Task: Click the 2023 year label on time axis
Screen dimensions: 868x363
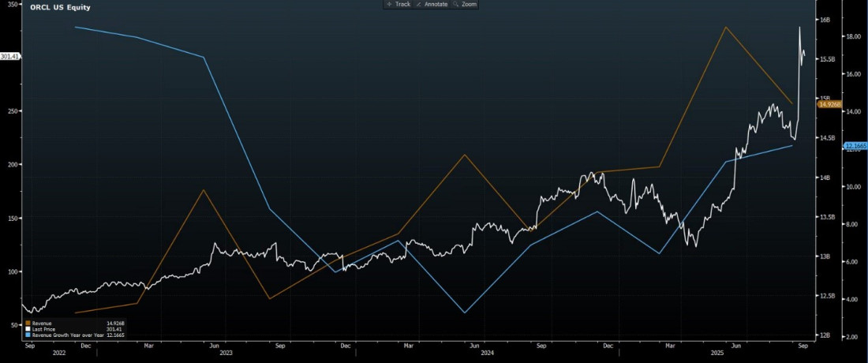Action: (x=226, y=354)
